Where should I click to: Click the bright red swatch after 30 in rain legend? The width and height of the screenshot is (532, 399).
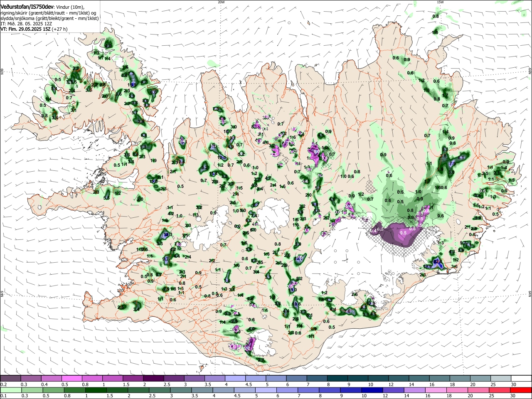[522, 390]
